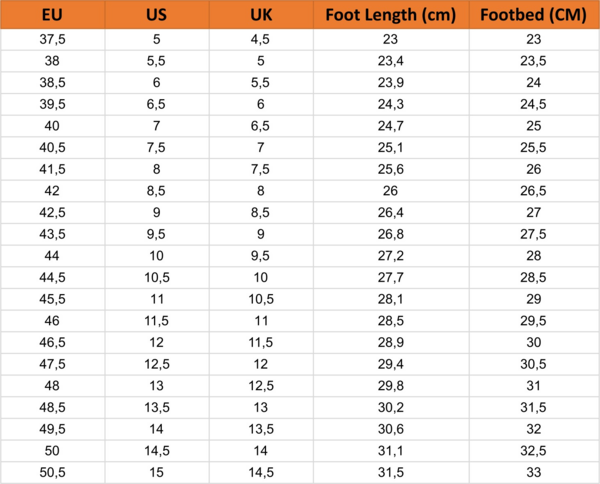Viewport: 600px width, 484px height.
Task: Select EU size 37,5 cell
Action: (53, 38)
